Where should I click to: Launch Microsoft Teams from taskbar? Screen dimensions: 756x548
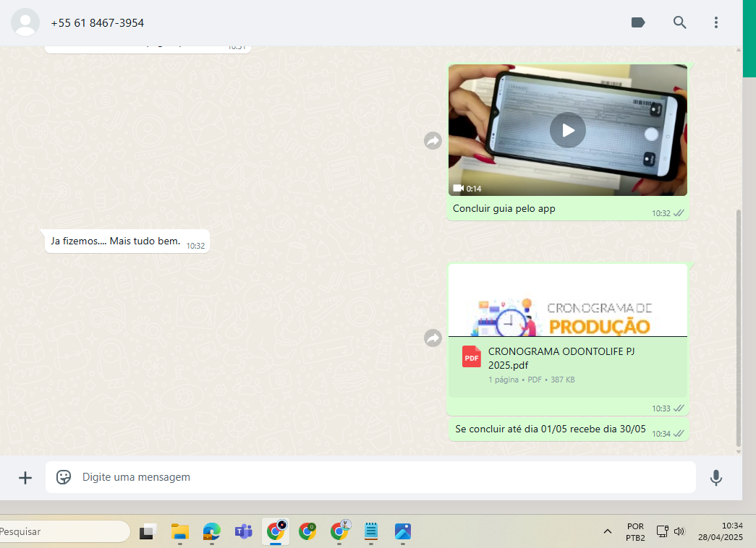(x=242, y=531)
